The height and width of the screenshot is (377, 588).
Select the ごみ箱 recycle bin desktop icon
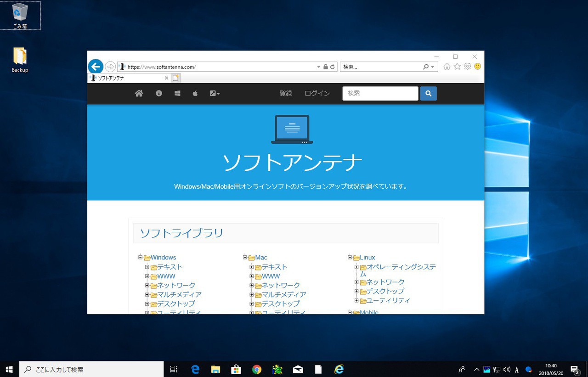[x=20, y=16]
